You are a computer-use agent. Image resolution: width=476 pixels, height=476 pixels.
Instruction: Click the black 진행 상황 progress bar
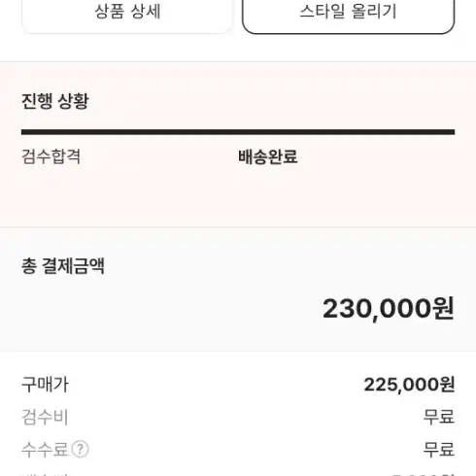(x=238, y=132)
